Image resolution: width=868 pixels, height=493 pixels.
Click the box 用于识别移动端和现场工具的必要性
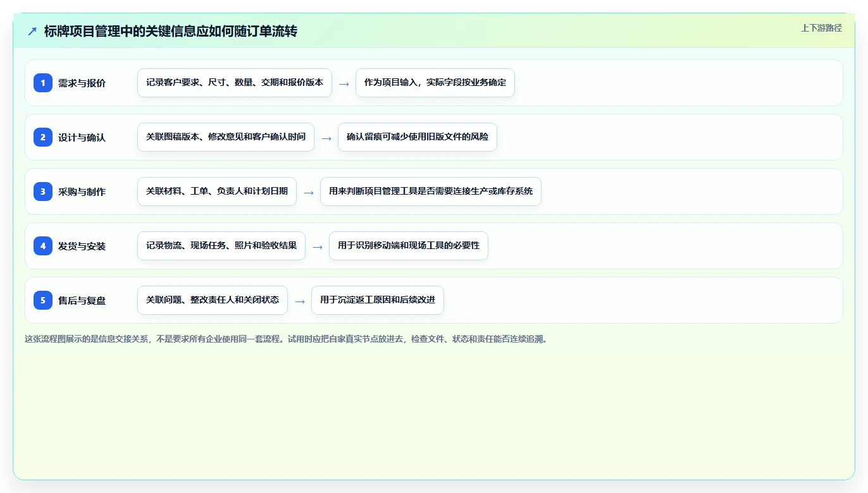tap(409, 246)
